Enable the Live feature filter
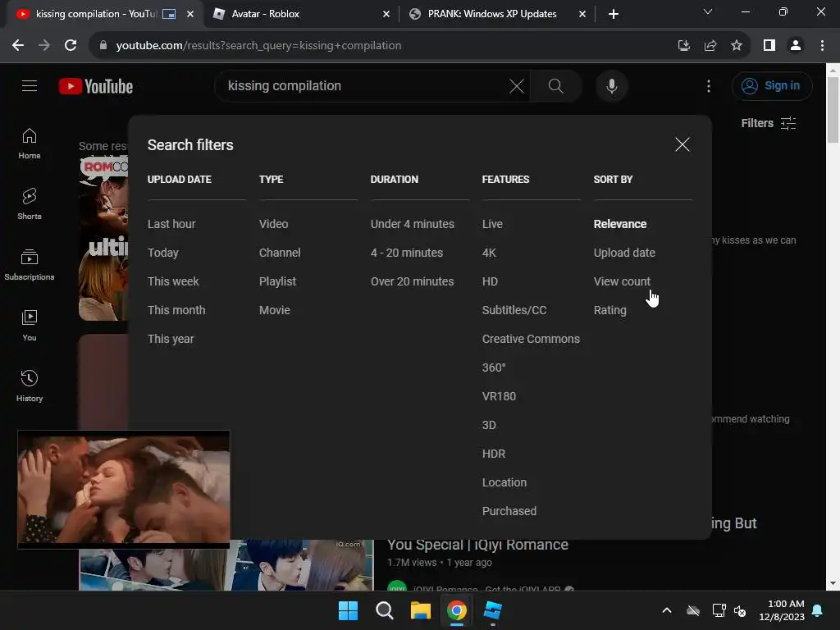The height and width of the screenshot is (630, 840). (x=492, y=224)
